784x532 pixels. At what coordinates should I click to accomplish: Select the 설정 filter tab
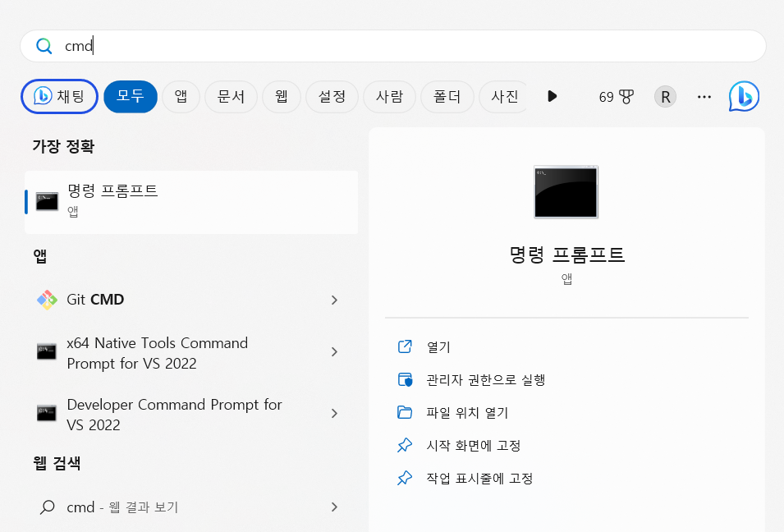tap(332, 96)
